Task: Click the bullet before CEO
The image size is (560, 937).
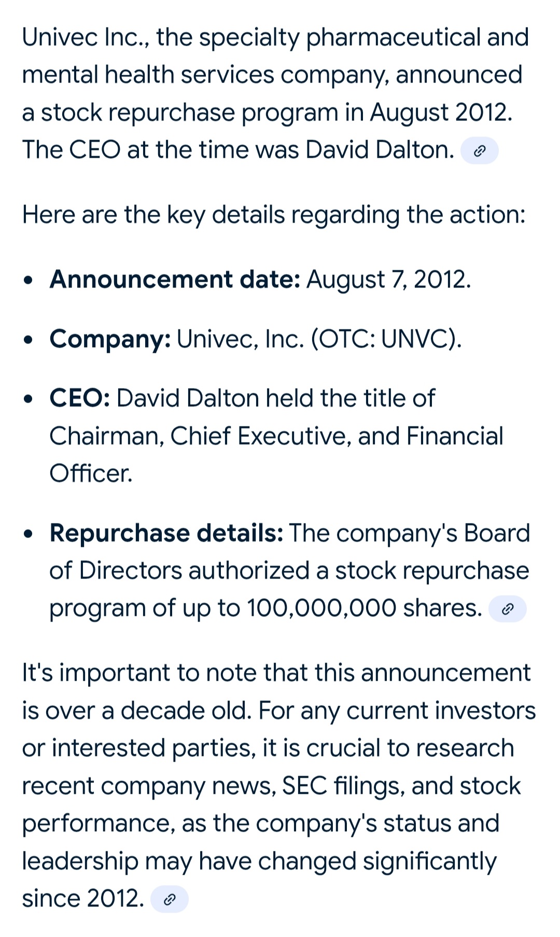Action: pos(30,399)
